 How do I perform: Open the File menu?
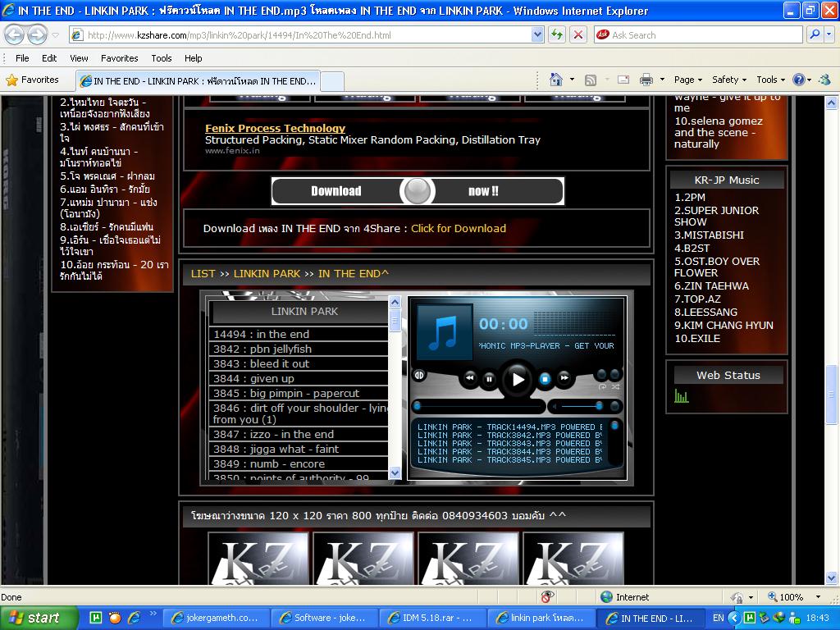coord(22,58)
